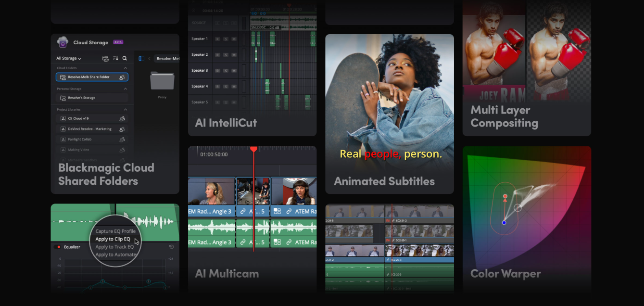The width and height of the screenshot is (644, 306).
Task: Click the multicam grid icon on the Angle 5 clip
Action: 278,211
